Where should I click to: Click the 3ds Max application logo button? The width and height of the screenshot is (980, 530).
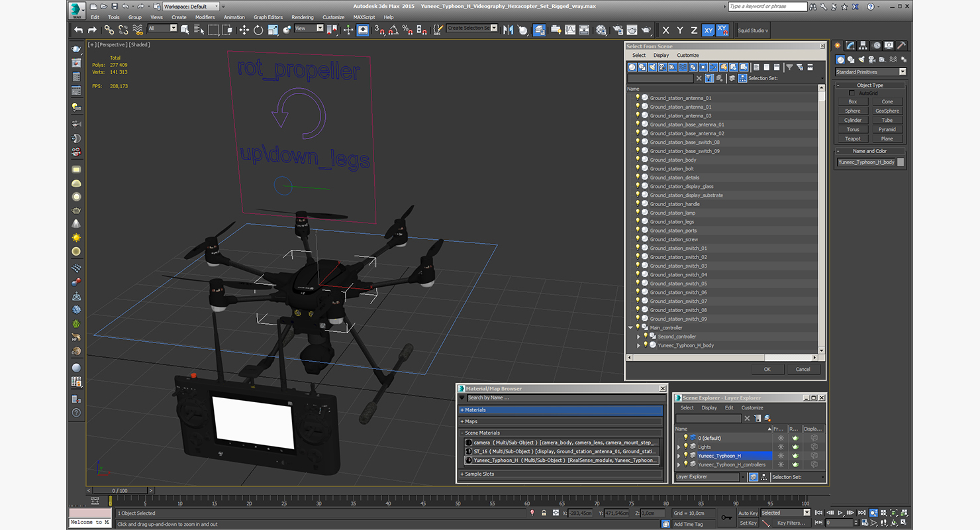pyautogui.click(x=78, y=10)
